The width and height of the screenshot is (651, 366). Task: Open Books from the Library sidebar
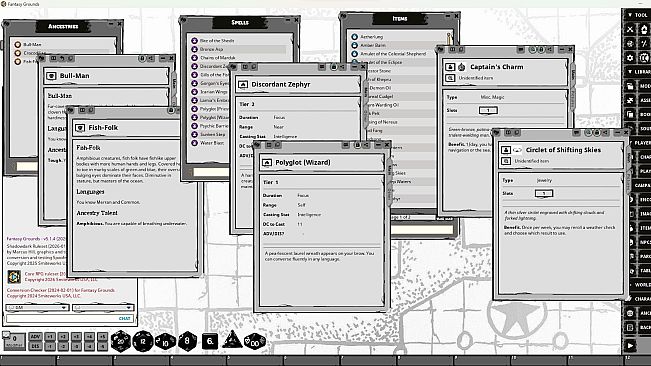click(638, 114)
